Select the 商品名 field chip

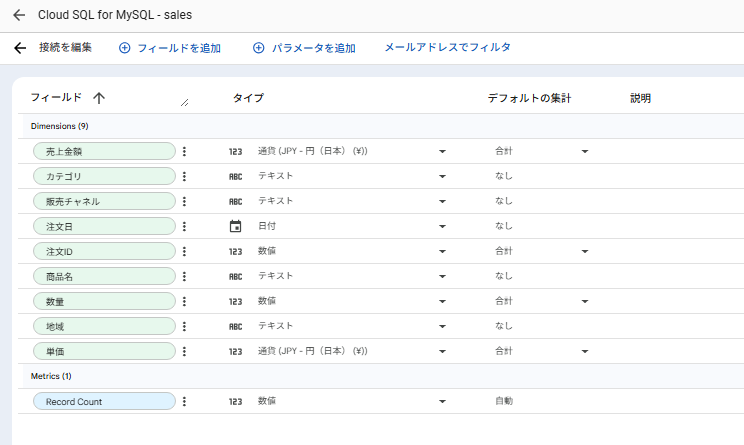click(x=104, y=276)
